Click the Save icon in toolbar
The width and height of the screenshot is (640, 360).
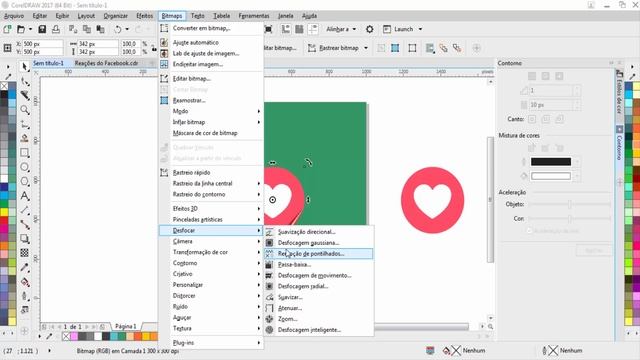42,29
